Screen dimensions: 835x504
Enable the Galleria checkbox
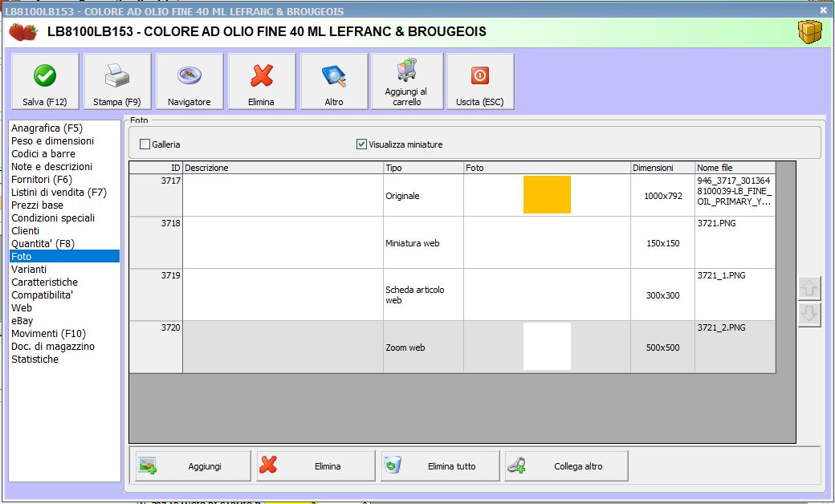point(145,144)
